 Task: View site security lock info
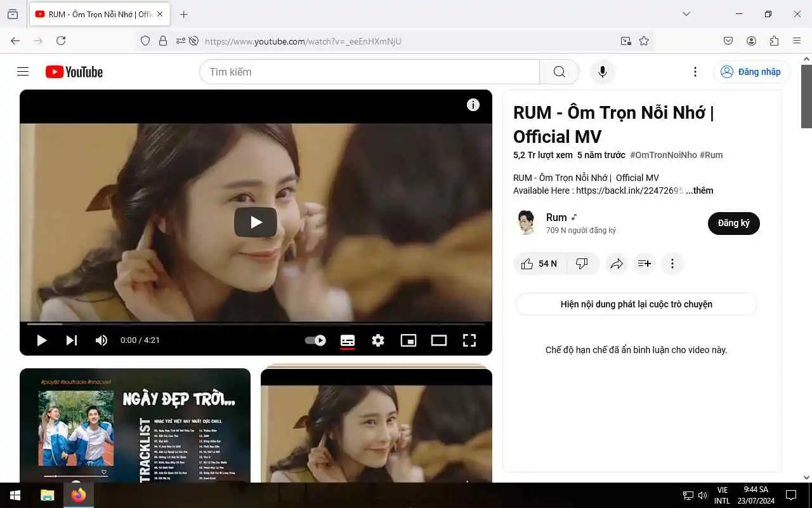tap(163, 41)
